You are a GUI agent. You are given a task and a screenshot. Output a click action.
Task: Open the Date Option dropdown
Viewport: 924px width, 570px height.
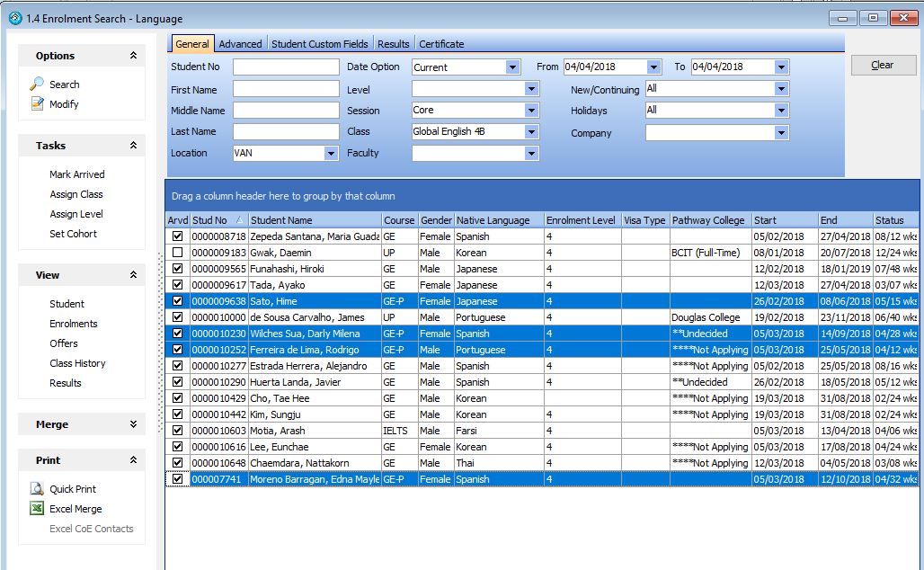point(512,67)
